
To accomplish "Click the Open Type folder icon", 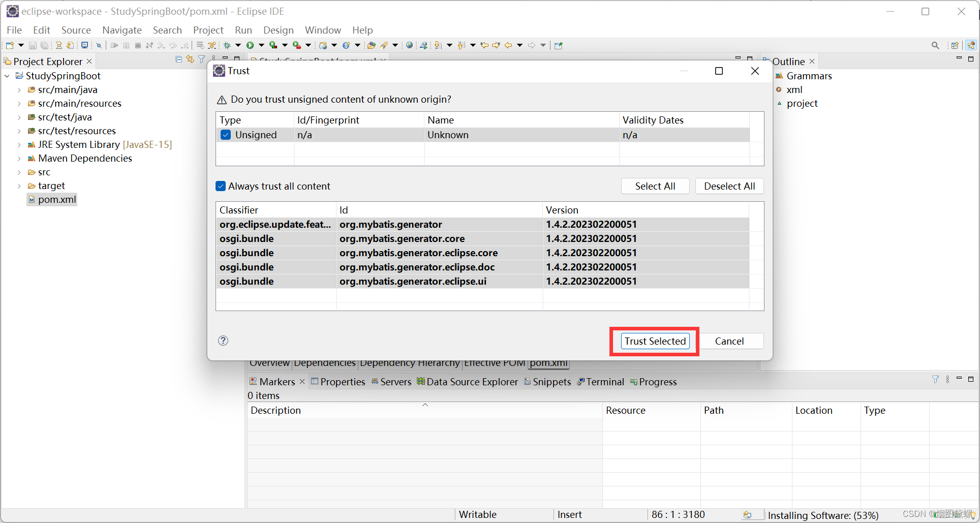I will pyautogui.click(x=372, y=45).
